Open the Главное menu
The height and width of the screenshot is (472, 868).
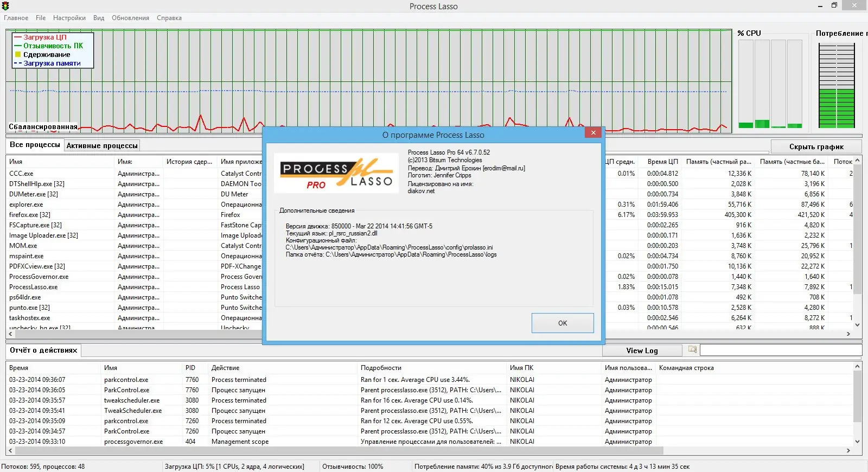(16, 18)
